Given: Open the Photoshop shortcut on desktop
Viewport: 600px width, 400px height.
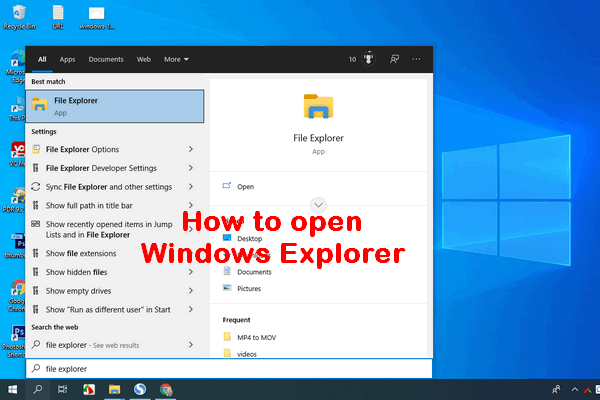Looking at the screenshot, I should (15, 341).
